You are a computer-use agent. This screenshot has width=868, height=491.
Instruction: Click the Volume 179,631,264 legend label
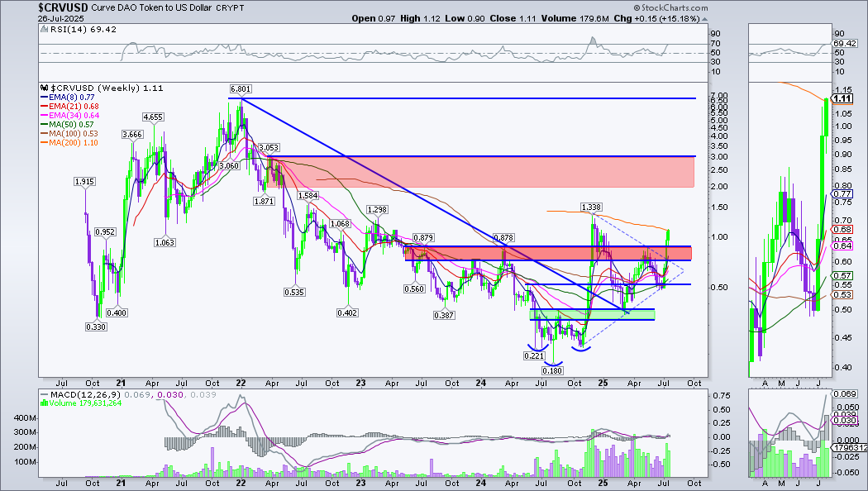(x=85, y=403)
